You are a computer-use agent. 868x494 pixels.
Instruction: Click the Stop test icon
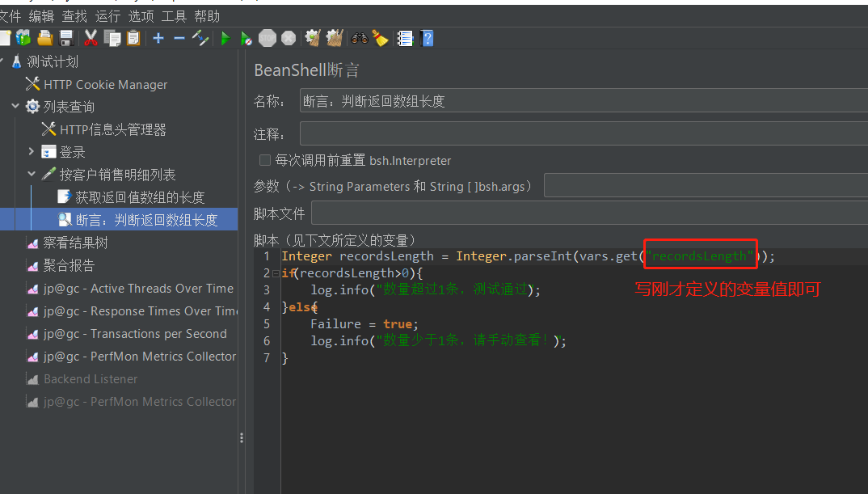[x=268, y=38]
